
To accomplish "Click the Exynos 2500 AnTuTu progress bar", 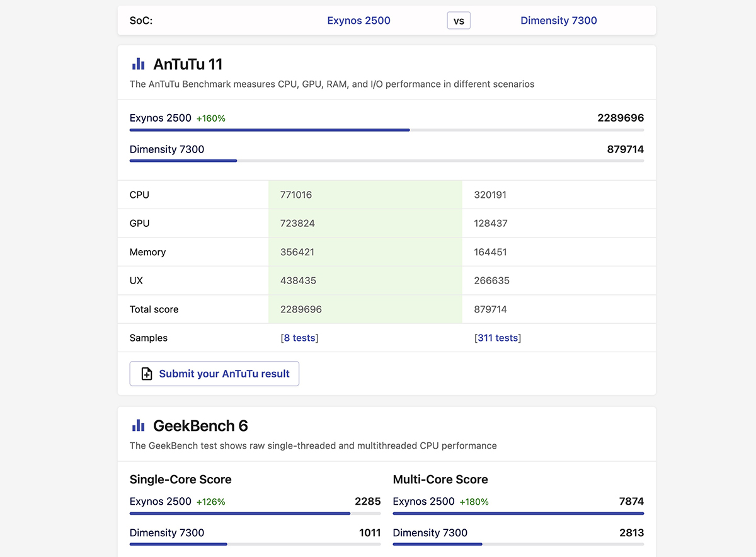I will (387, 130).
